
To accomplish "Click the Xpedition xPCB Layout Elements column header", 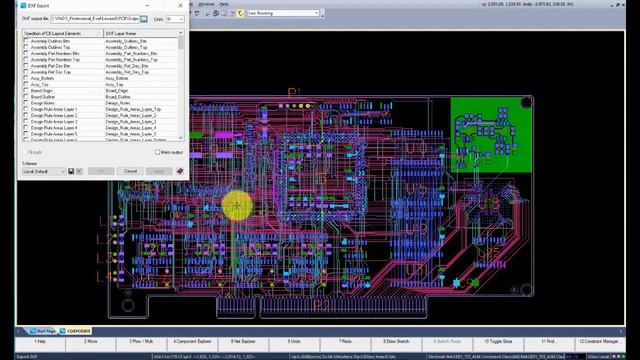I will [x=63, y=33].
